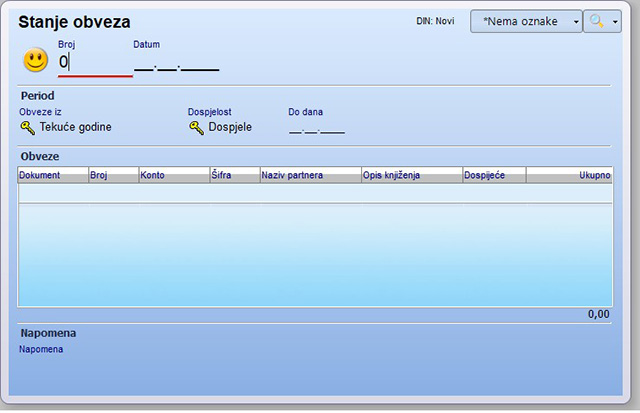Click the Do dana date field
The height and width of the screenshot is (413, 640).
tap(317, 128)
